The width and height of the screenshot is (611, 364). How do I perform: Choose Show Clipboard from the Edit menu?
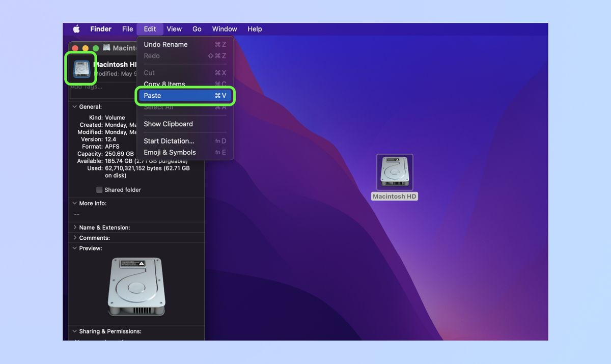tap(169, 124)
